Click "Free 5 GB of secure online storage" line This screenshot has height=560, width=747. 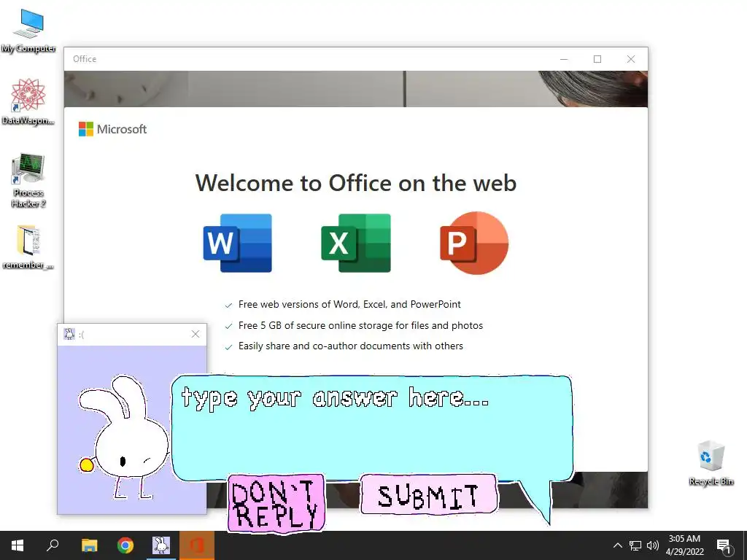(x=360, y=325)
